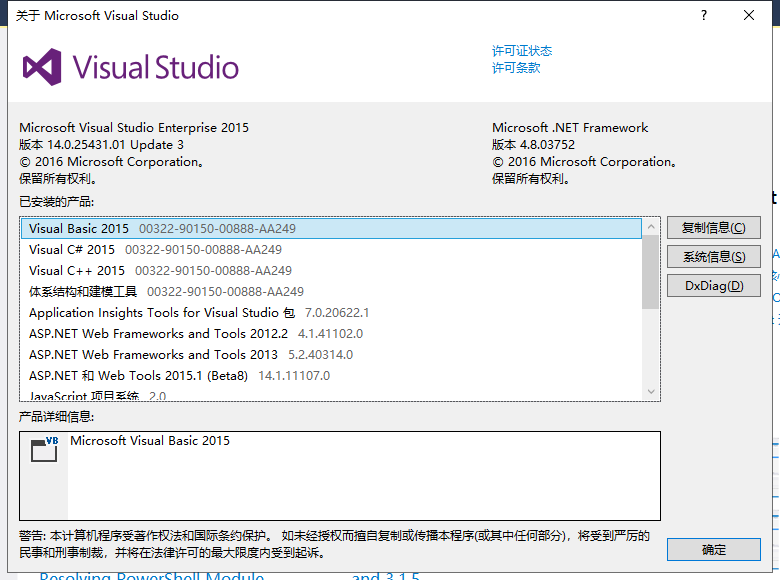This screenshot has width=780, height=580.
Task: Select JavaScript 项目系统 row
Action: tap(331, 395)
